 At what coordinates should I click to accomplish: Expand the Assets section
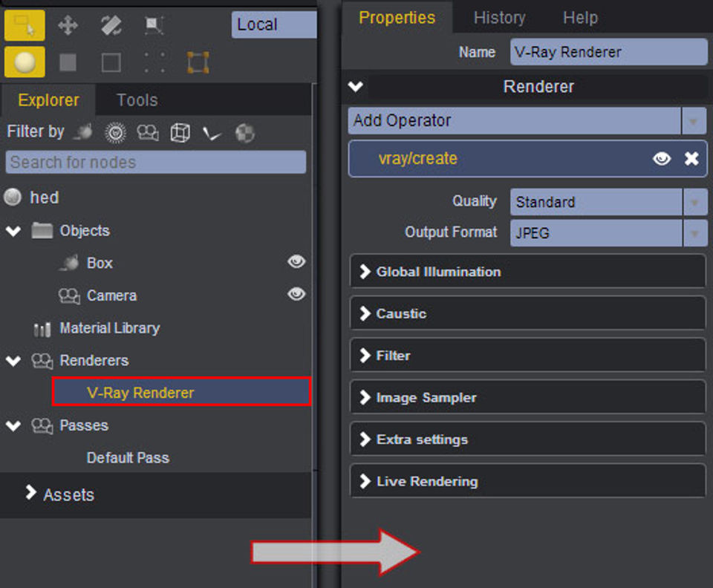coord(30,492)
